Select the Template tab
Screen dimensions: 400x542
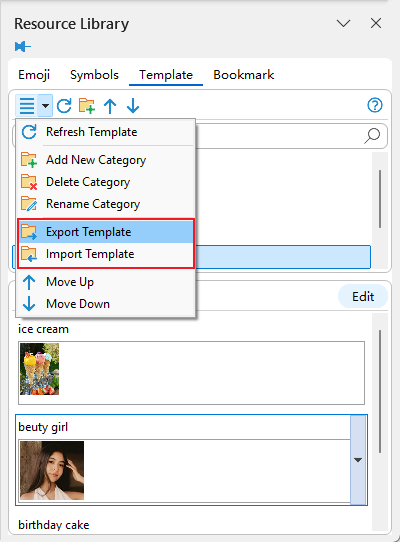click(x=166, y=75)
